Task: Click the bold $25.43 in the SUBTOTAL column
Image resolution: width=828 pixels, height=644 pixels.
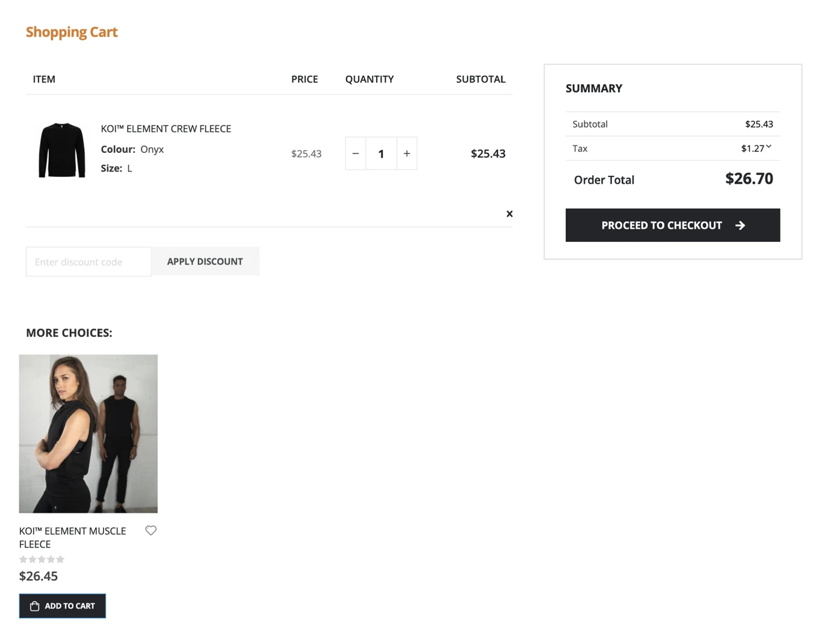Action: pos(488,153)
